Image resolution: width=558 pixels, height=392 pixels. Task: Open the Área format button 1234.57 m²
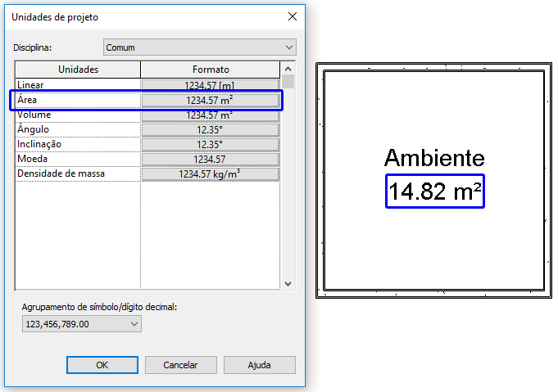coord(210,100)
